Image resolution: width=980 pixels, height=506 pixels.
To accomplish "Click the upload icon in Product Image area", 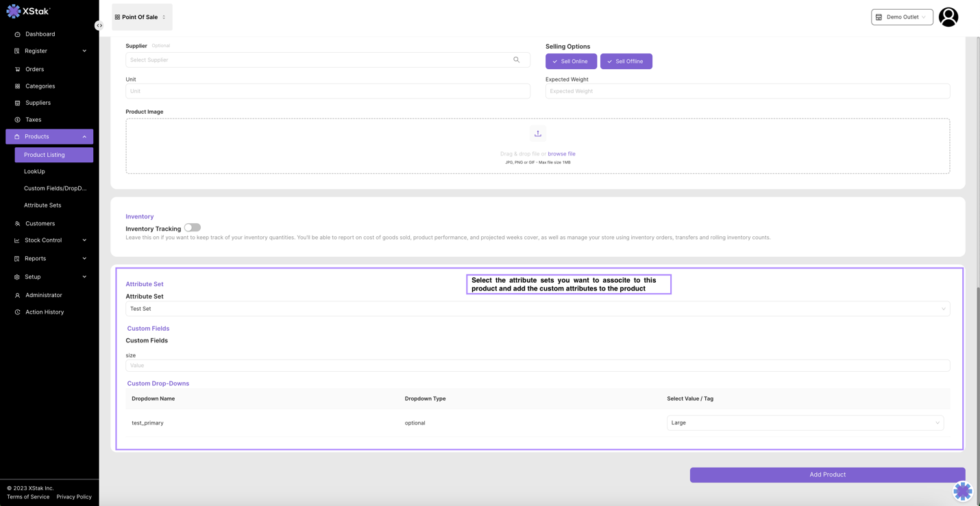I will pos(538,134).
